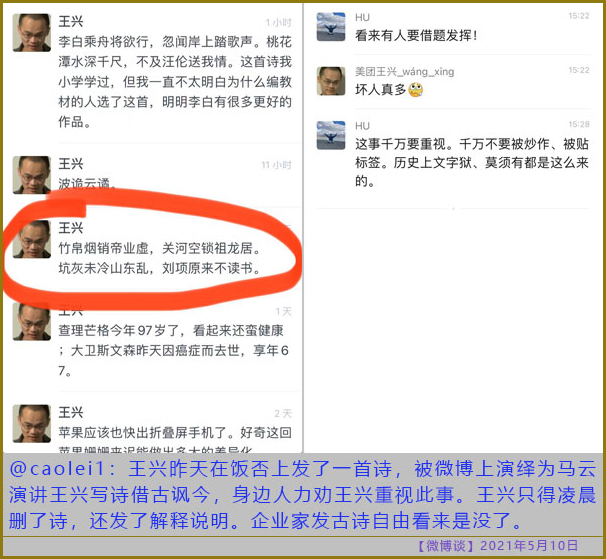Open HU's avatar on 看来有人要借题发挥 message
The height and width of the screenshot is (559, 606).
point(331,27)
